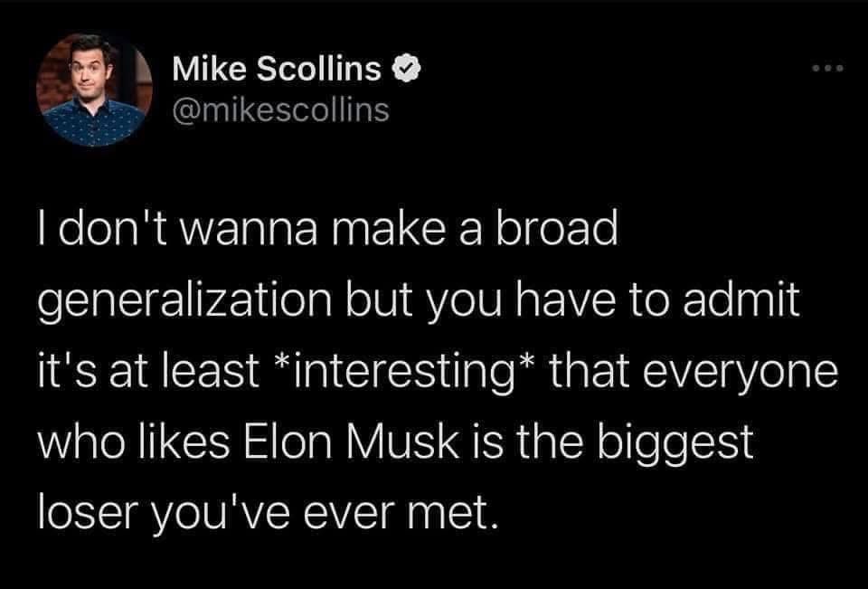Click the word "least" in the tweet
The image size is (868, 589).
coord(210,371)
